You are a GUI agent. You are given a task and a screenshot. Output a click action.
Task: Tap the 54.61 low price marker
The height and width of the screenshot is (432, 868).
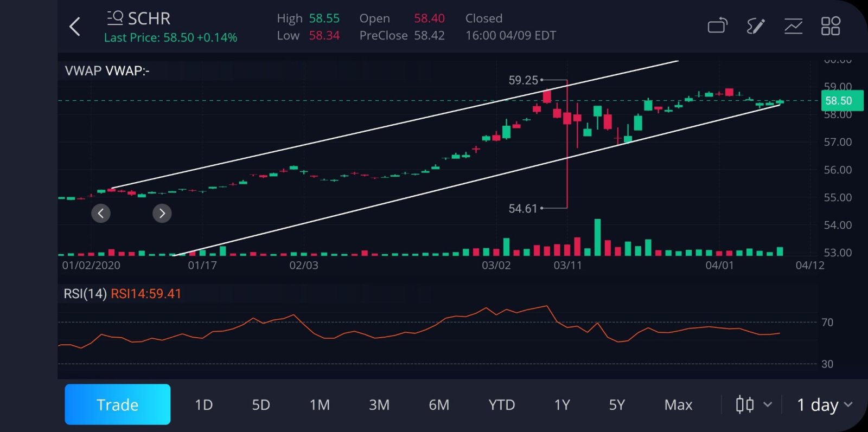point(523,209)
